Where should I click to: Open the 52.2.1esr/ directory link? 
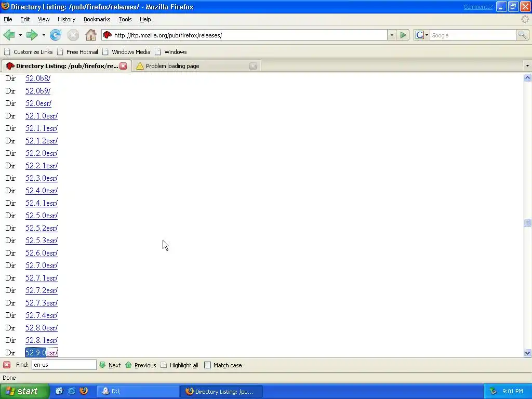(x=42, y=166)
